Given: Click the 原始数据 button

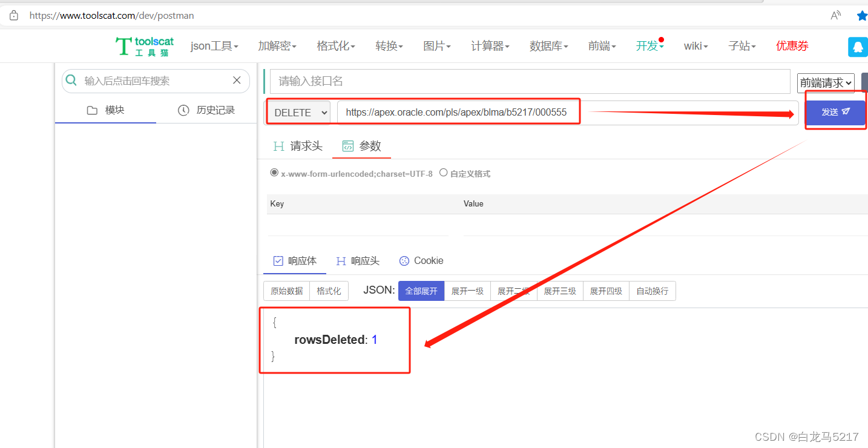Looking at the screenshot, I should pyautogui.click(x=286, y=291).
